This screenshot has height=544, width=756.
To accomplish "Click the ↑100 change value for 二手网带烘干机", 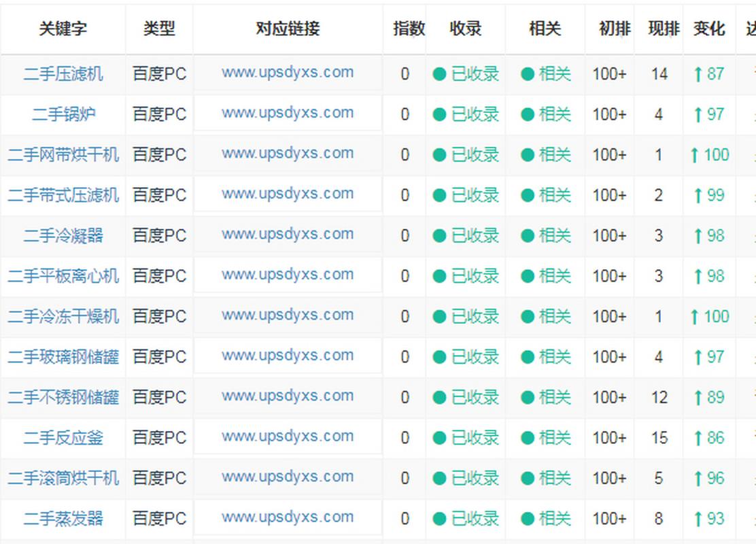I will point(710,155).
